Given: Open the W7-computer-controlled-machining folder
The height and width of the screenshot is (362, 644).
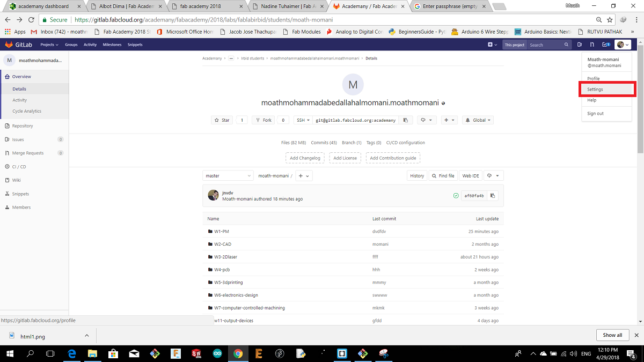Looking at the screenshot, I should tap(250, 308).
